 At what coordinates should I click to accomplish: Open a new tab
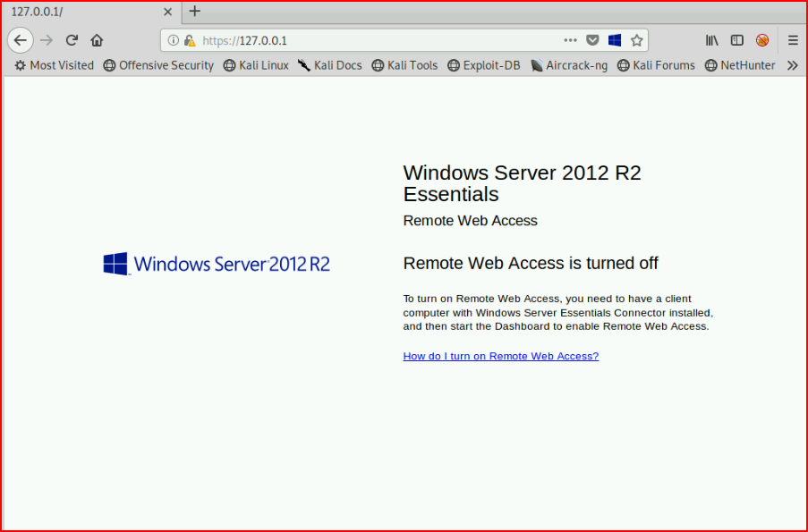(195, 11)
